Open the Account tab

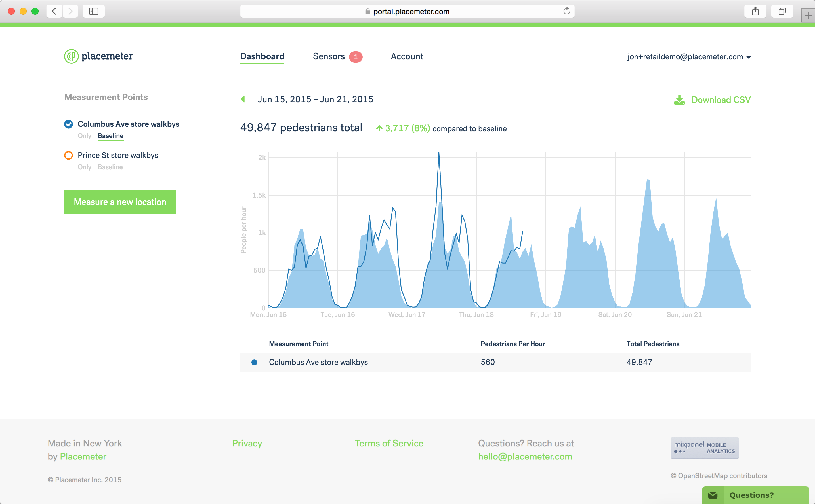coord(407,56)
